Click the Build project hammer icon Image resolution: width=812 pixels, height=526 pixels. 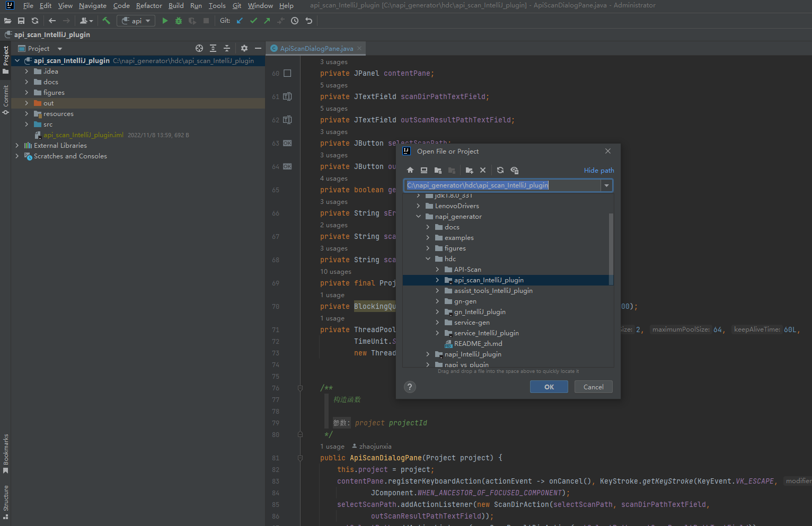coord(107,21)
